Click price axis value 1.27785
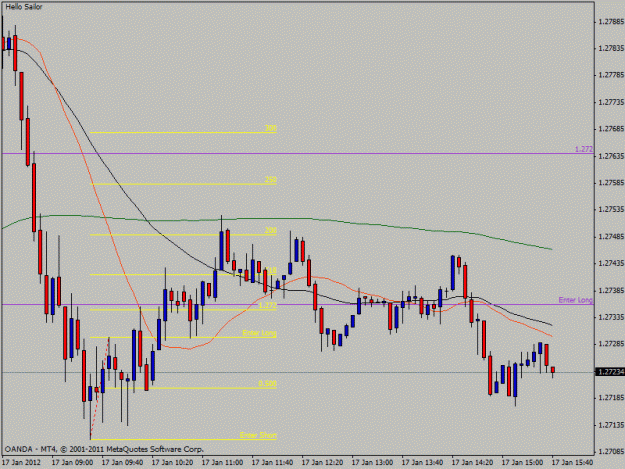Image resolution: width=625 pixels, height=469 pixels. [x=611, y=75]
